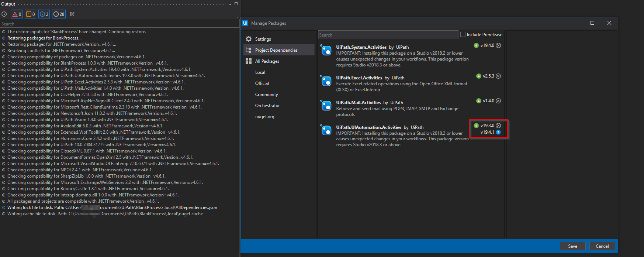Screen dimensions: 644x257
Task: Toggle the info filter showing 2
Action: 44,14
